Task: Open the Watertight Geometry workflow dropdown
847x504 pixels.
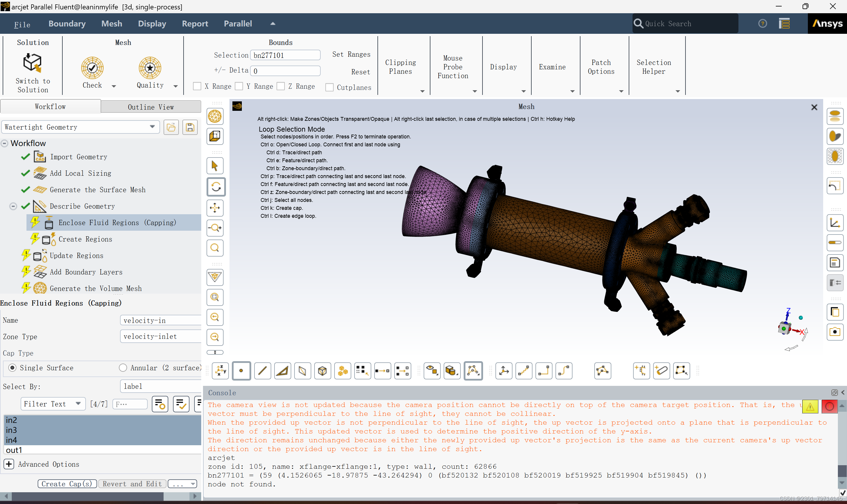Action: pos(152,127)
